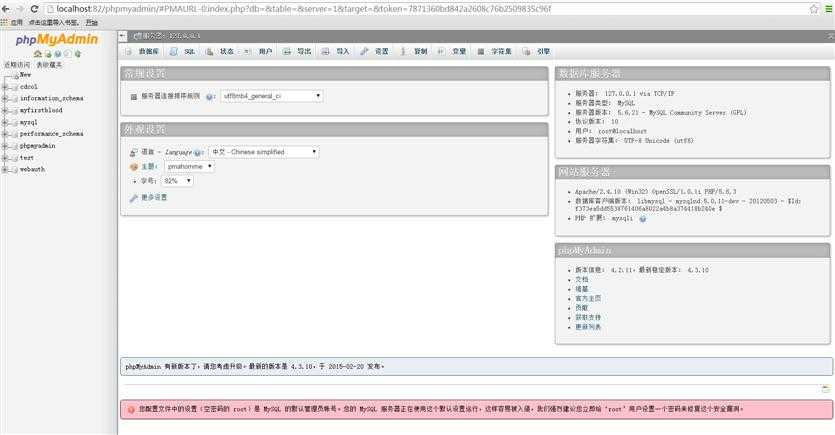Viewport: 835px width, 435px height.
Task: Open Get support link in phpMyAdmin panel
Action: 588,318
